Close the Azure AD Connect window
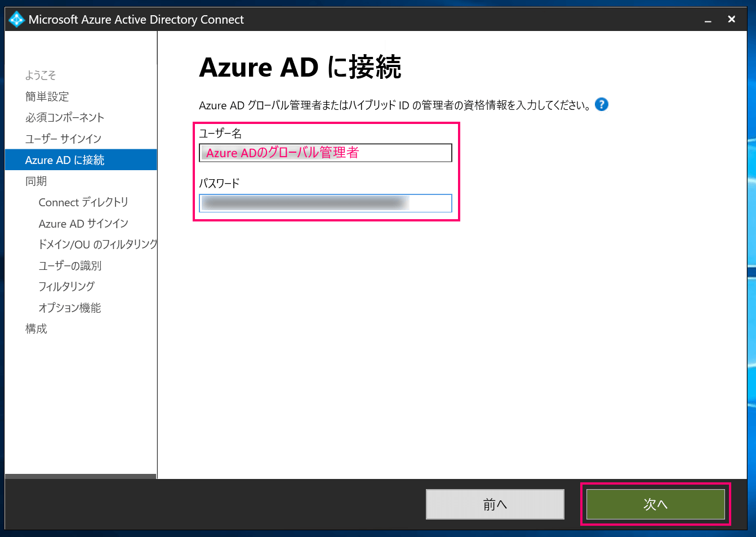756x537 pixels. pyautogui.click(x=732, y=19)
